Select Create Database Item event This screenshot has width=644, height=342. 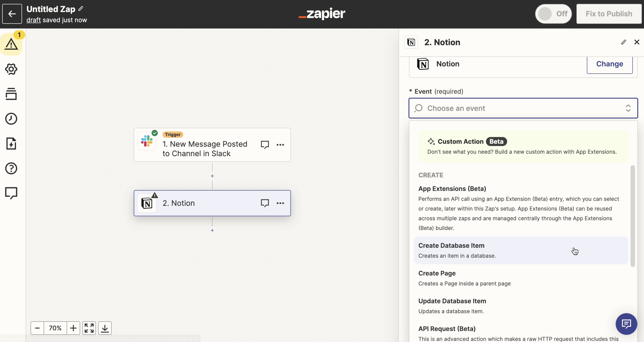click(451, 246)
